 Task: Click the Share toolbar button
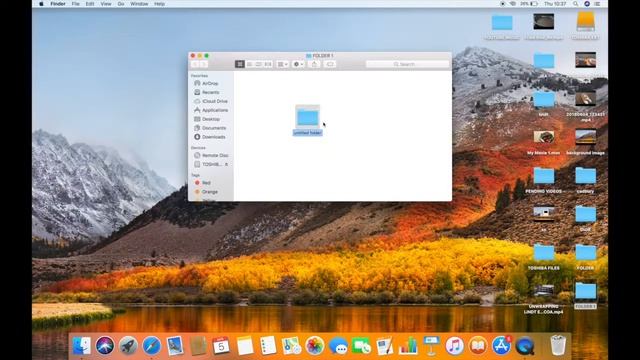(314, 64)
